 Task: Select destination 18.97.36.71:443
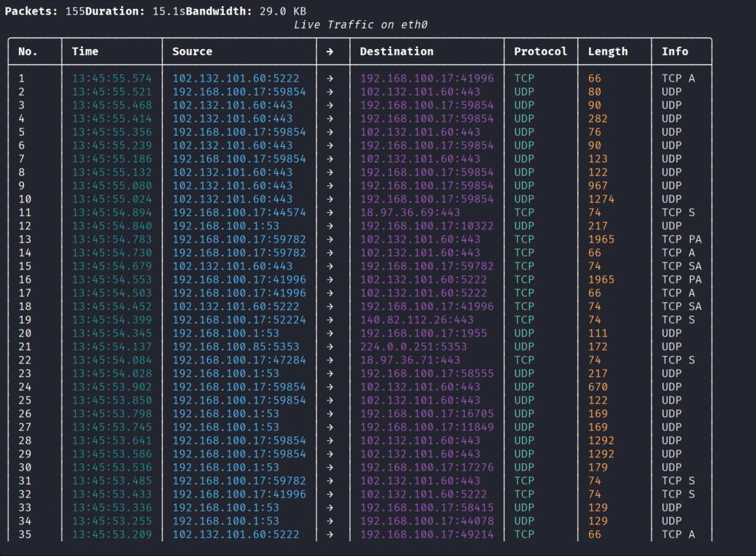[409, 360]
